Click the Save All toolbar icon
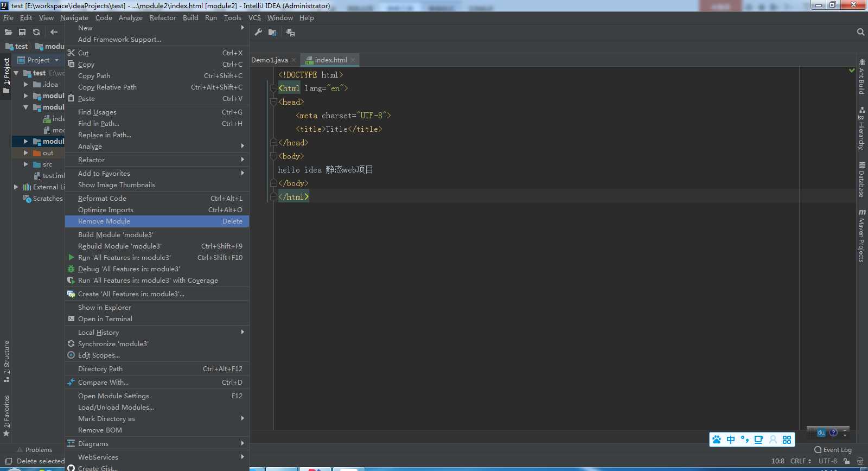Viewport: 868px width, 471px height. point(22,32)
